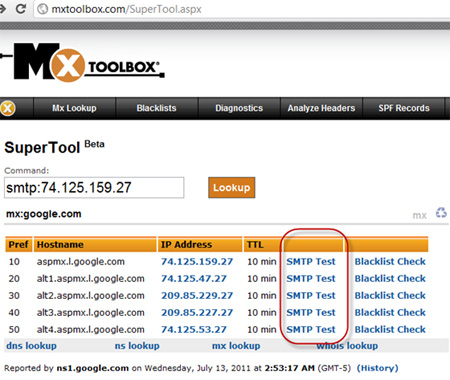The height and width of the screenshot is (380, 450).
Task: Click the orange Lookup button
Action: click(x=232, y=188)
